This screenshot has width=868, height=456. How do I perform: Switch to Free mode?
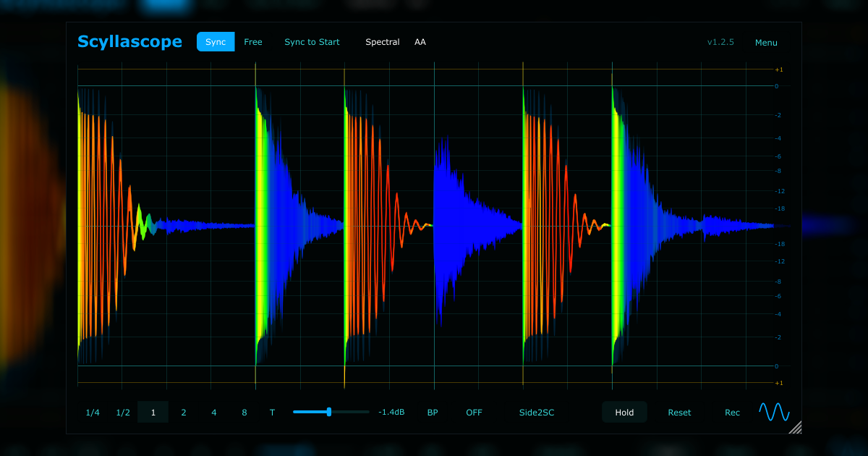(x=253, y=41)
